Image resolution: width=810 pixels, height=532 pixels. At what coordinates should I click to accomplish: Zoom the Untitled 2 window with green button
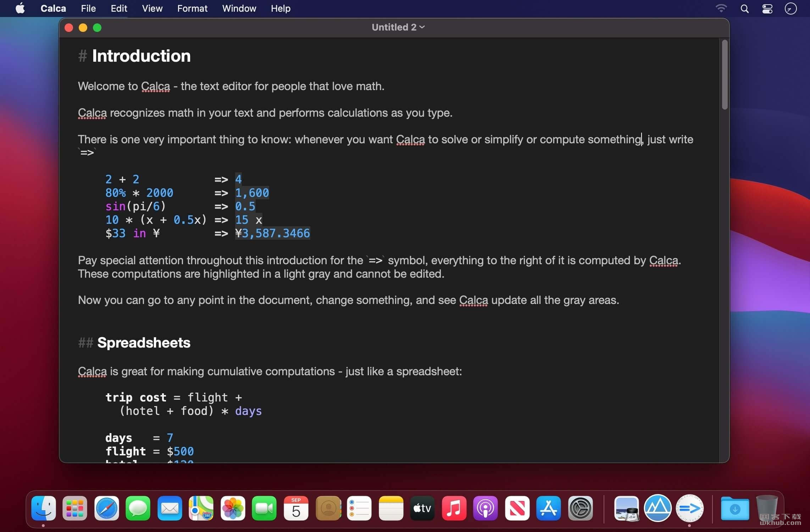pyautogui.click(x=97, y=28)
